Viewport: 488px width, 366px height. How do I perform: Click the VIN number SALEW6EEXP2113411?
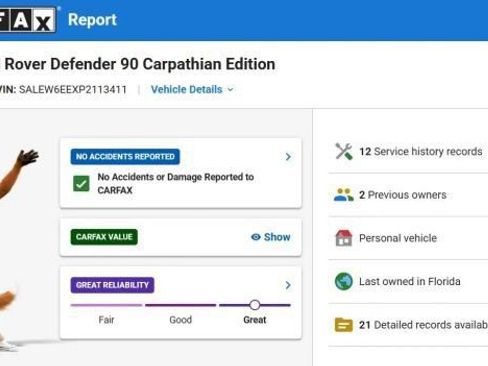pos(73,89)
